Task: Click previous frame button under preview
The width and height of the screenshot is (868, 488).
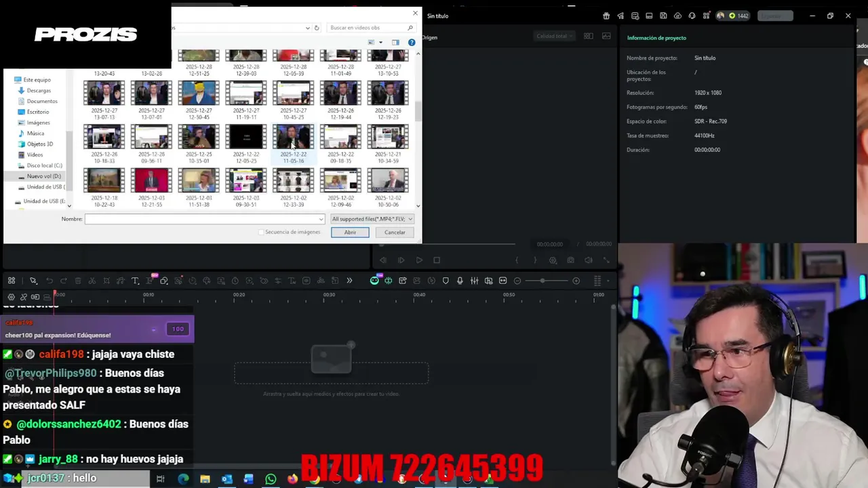Action: click(383, 260)
